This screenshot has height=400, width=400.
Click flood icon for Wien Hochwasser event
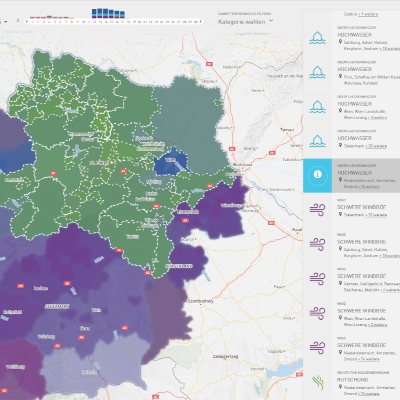[x=317, y=107]
